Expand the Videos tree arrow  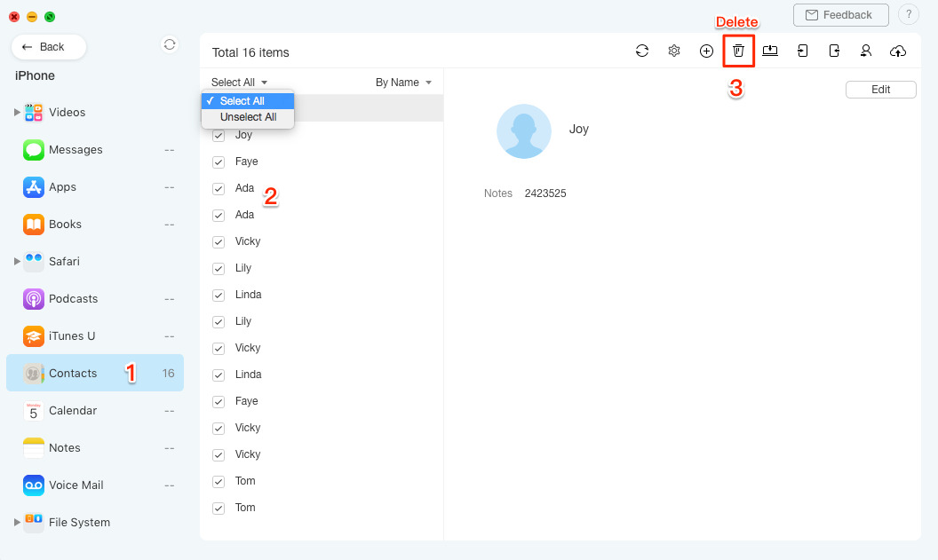tap(17, 113)
